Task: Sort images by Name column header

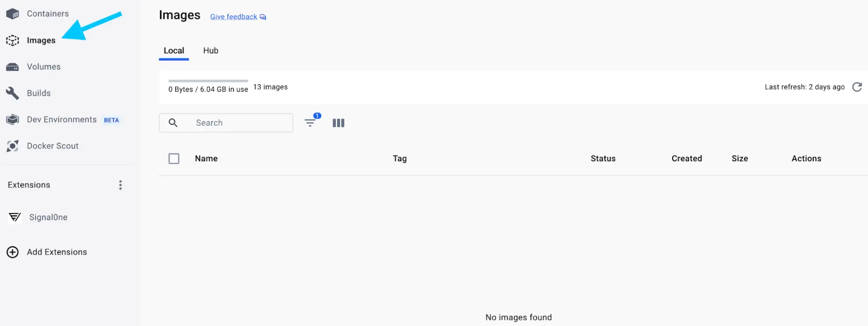Action: (206, 158)
